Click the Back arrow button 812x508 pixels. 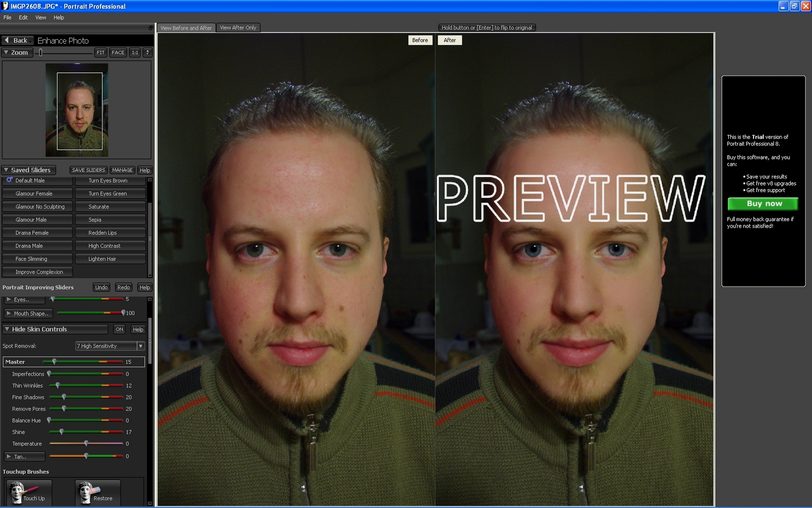tap(17, 40)
